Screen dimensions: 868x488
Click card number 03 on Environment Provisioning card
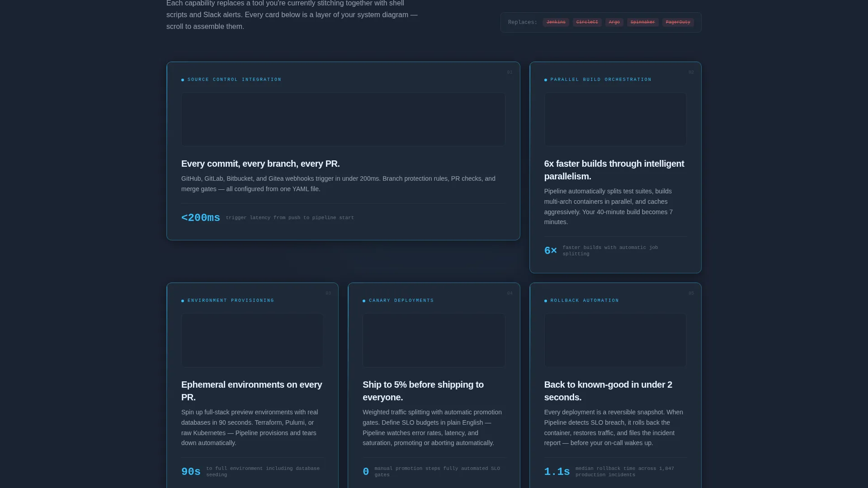click(x=328, y=293)
